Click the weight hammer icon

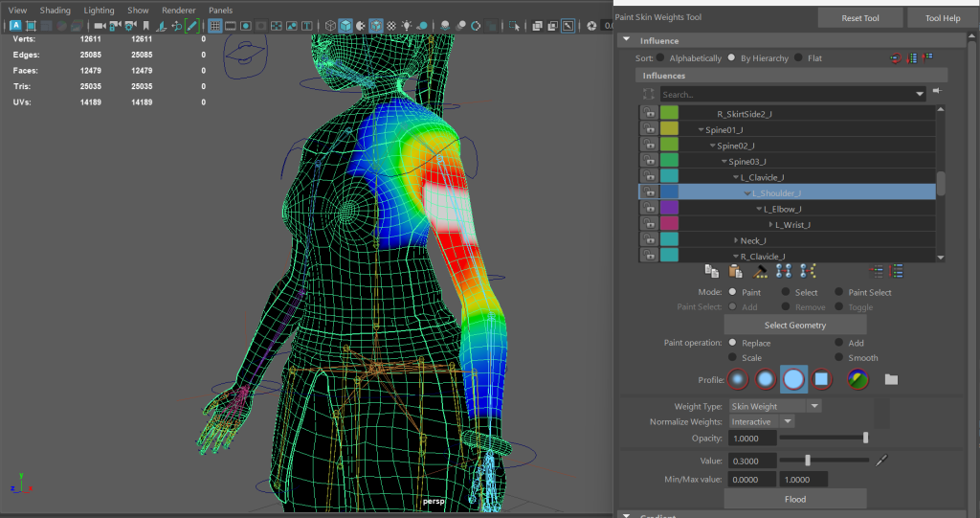tap(761, 272)
